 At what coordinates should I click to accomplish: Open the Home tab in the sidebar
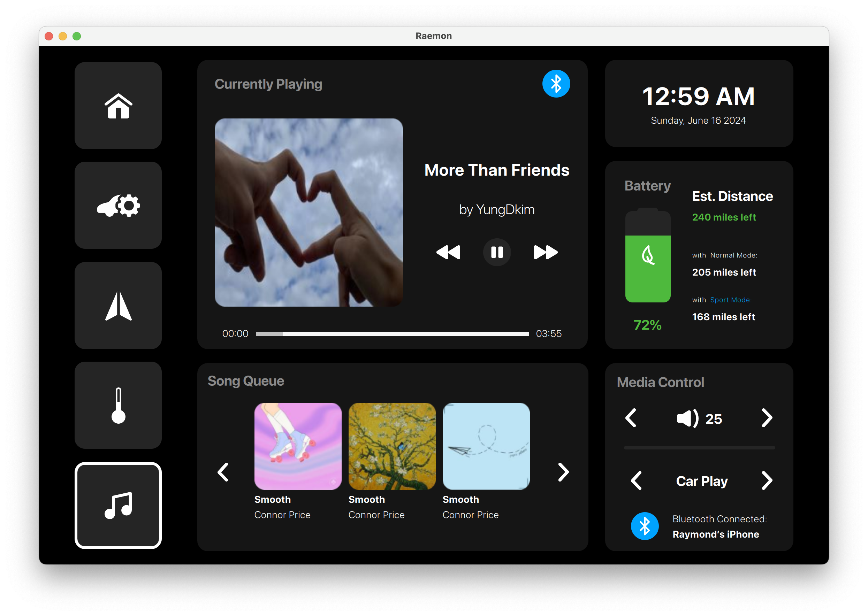[x=118, y=106]
